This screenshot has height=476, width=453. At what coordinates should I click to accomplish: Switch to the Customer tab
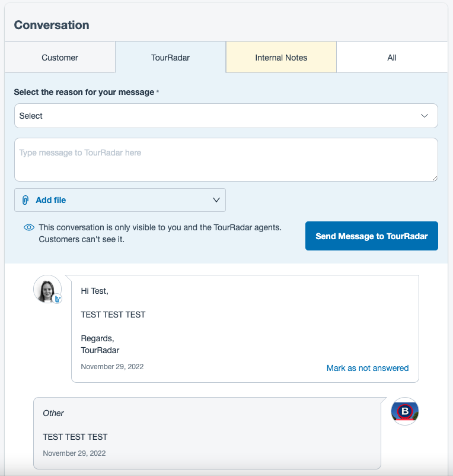(60, 58)
